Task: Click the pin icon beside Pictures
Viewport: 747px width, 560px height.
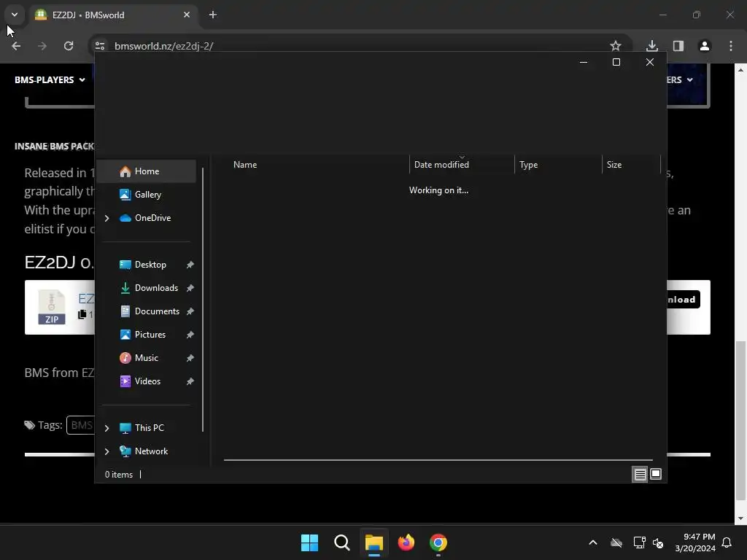Action: point(190,335)
